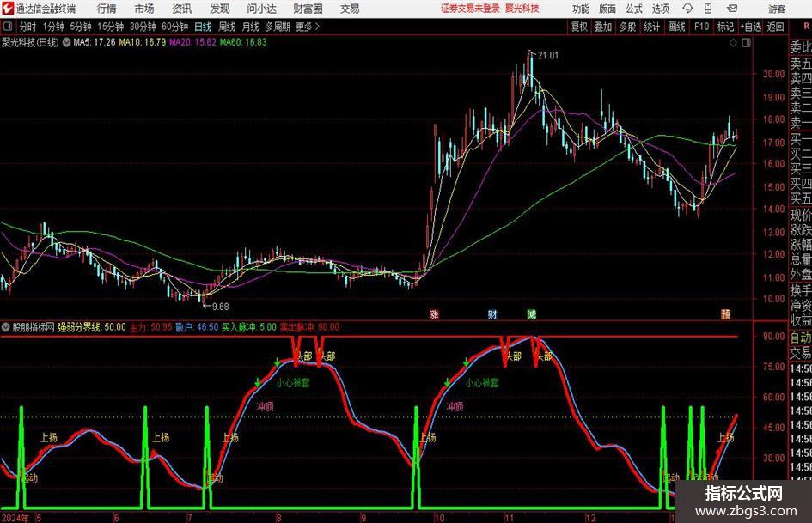Click the 游客 guest account label
Viewport: 812px width, 523px height.
(x=777, y=9)
